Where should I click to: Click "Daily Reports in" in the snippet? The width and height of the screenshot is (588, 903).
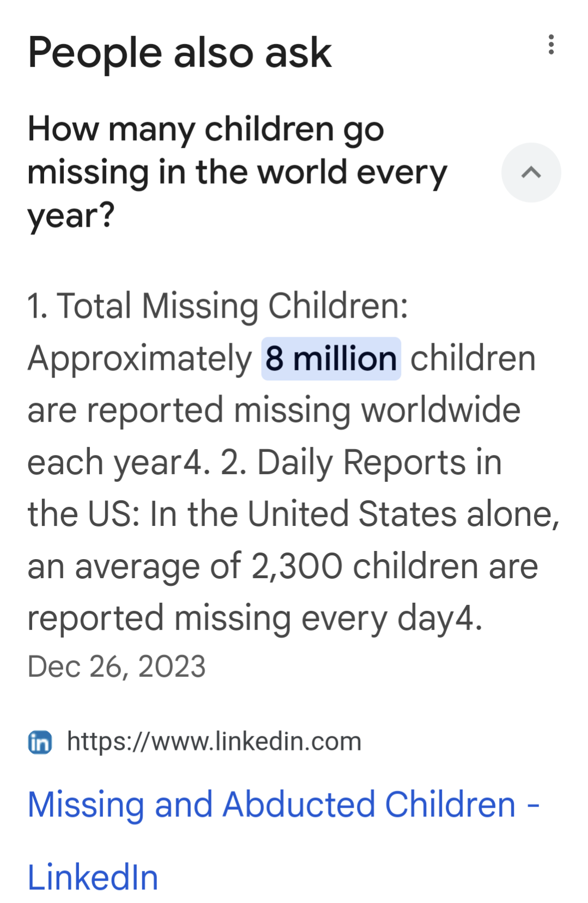pyautogui.click(x=379, y=463)
